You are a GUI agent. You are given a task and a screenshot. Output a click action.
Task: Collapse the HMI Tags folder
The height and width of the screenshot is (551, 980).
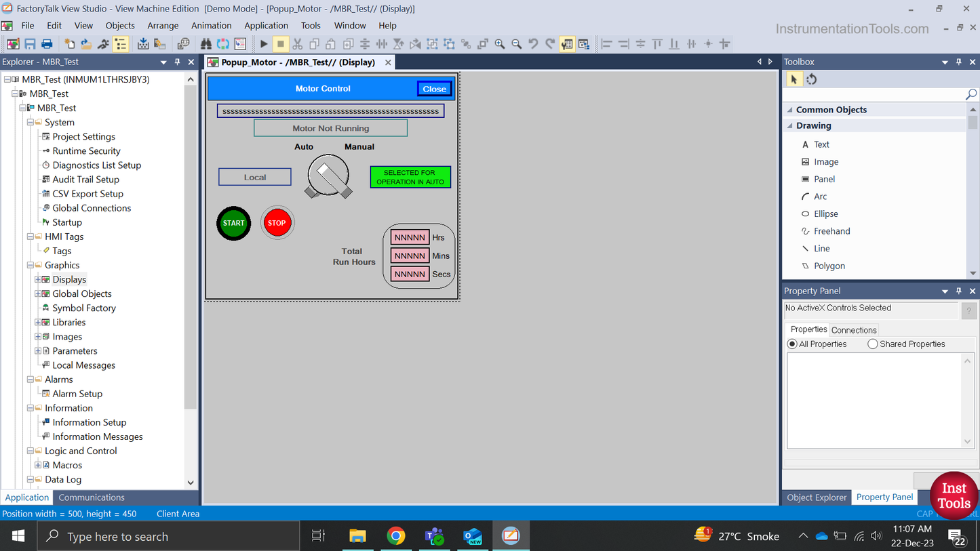[31, 237]
